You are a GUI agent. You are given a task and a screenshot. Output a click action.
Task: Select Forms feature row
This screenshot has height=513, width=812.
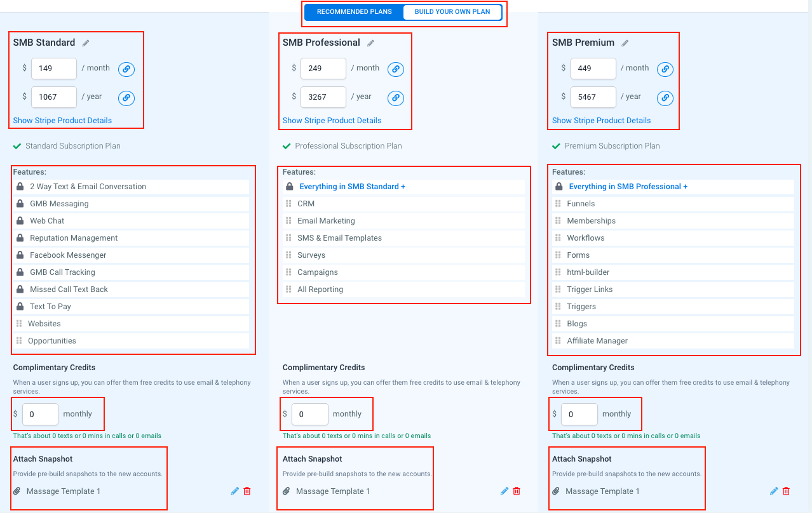(x=673, y=255)
